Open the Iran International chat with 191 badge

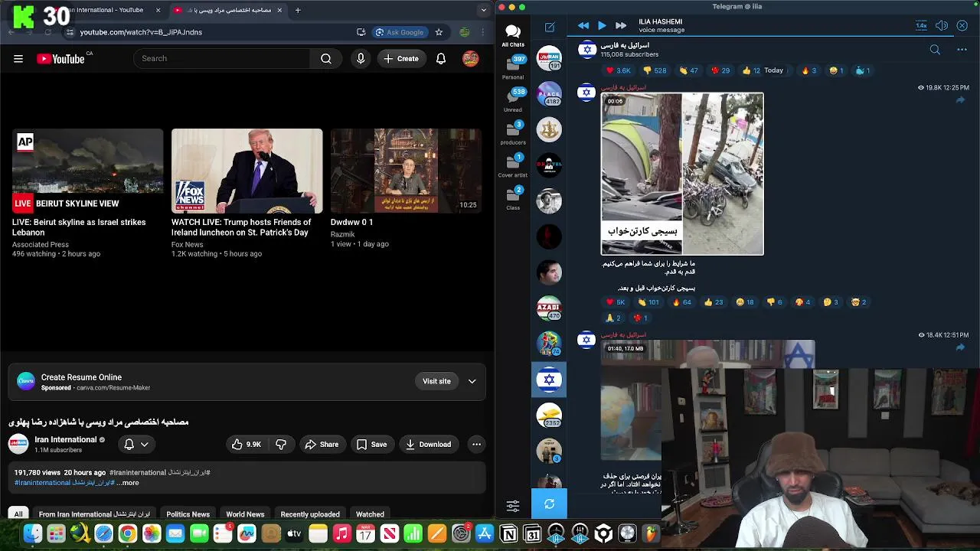[x=549, y=58]
